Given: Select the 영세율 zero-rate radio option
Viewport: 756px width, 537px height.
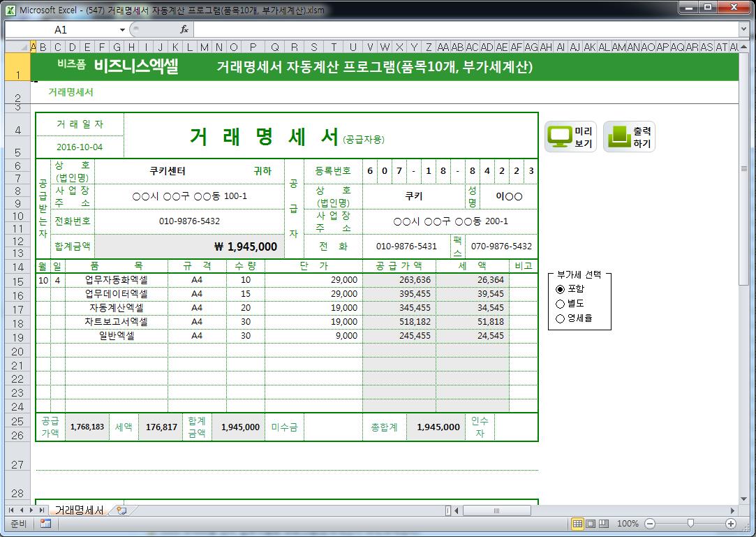Looking at the screenshot, I should point(560,318).
